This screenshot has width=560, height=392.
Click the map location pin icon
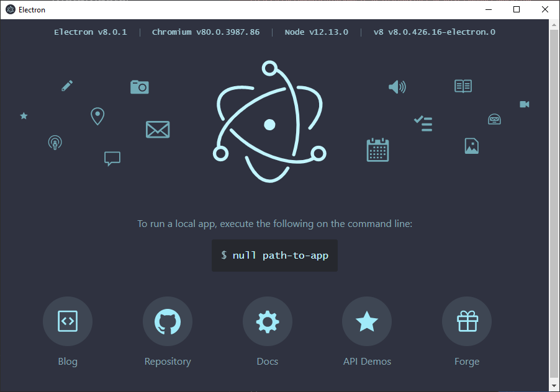(97, 116)
